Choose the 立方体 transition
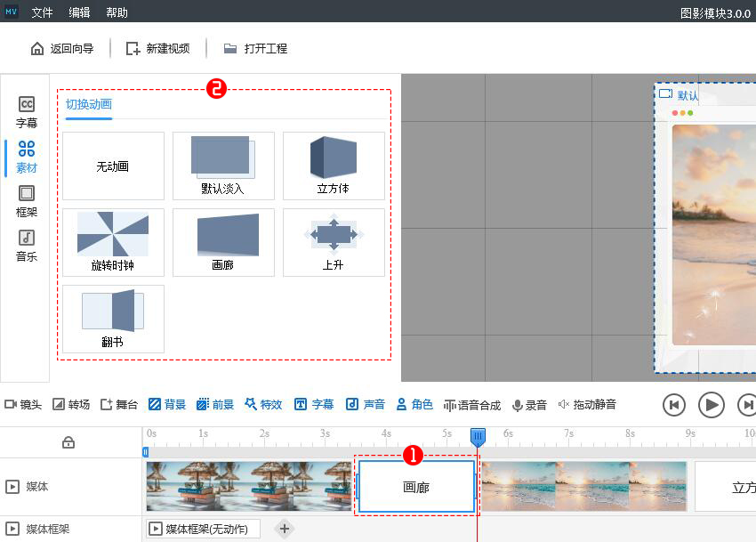The width and height of the screenshot is (756, 542). coord(334,166)
